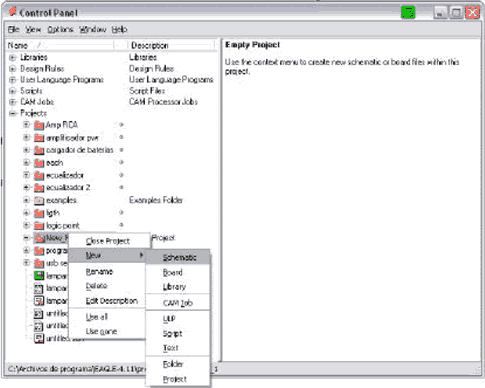The image size is (485, 388).
Task: Toggle the use marker for ligth
Action: point(121,212)
